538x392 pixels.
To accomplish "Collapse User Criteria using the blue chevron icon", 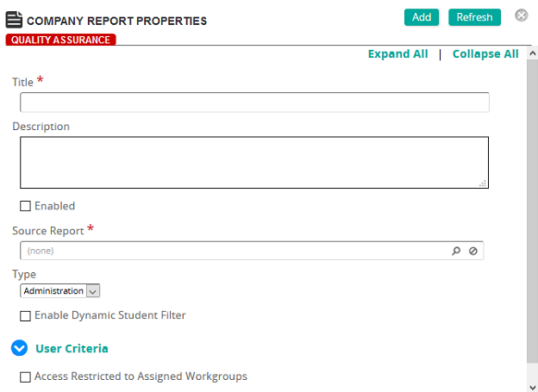I will (19, 348).
